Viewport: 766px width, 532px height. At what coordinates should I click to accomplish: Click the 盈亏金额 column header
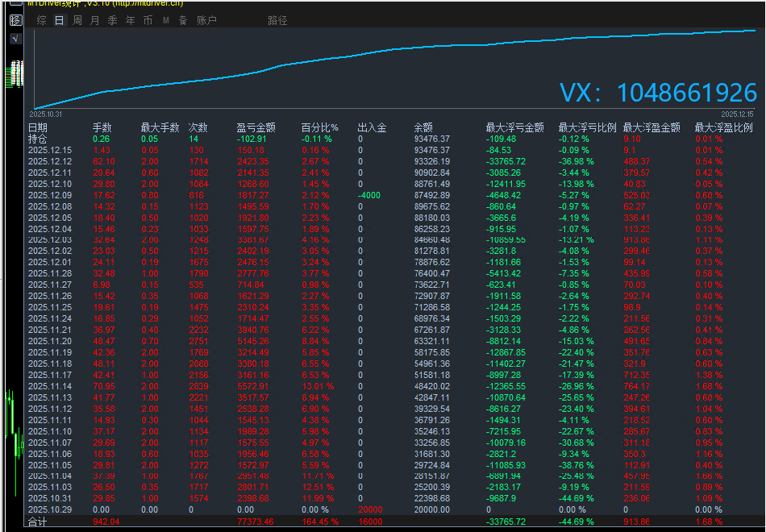pyautogui.click(x=256, y=127)
